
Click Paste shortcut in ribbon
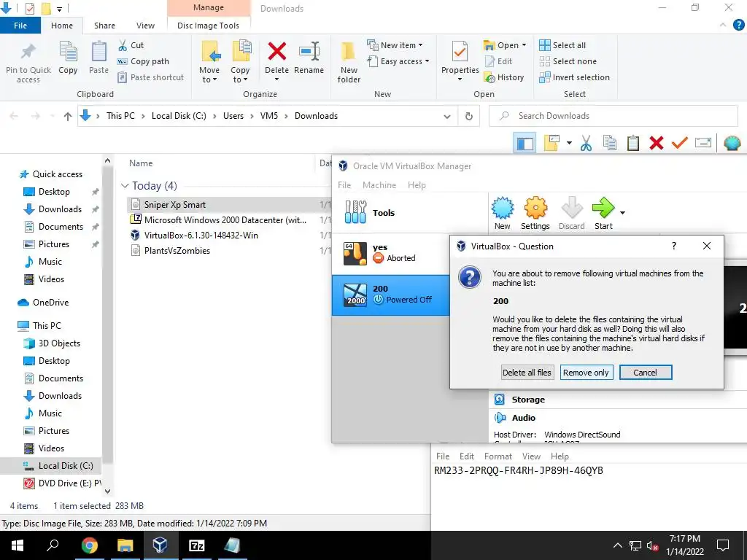[x=150, y=77]
